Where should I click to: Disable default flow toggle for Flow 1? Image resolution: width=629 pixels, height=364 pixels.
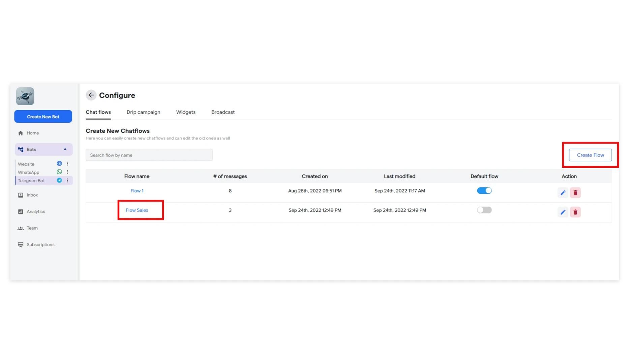pos(484,191)
